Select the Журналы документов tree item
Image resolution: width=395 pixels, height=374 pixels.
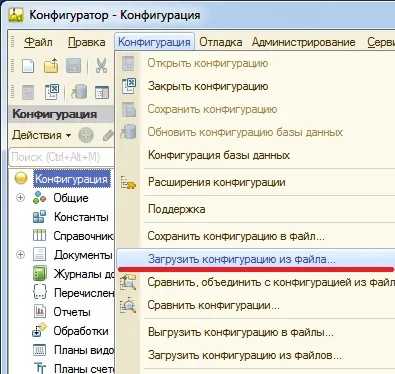[84, 274]
